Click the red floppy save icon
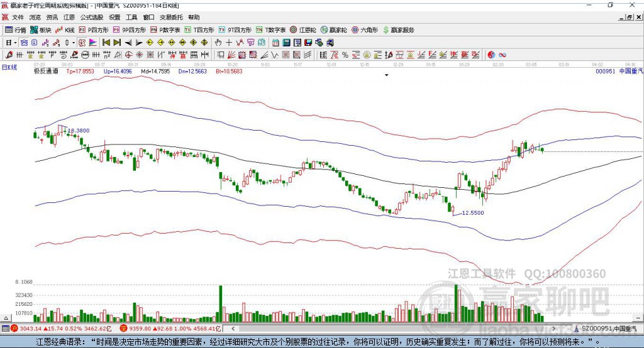 tap(308, 42)
